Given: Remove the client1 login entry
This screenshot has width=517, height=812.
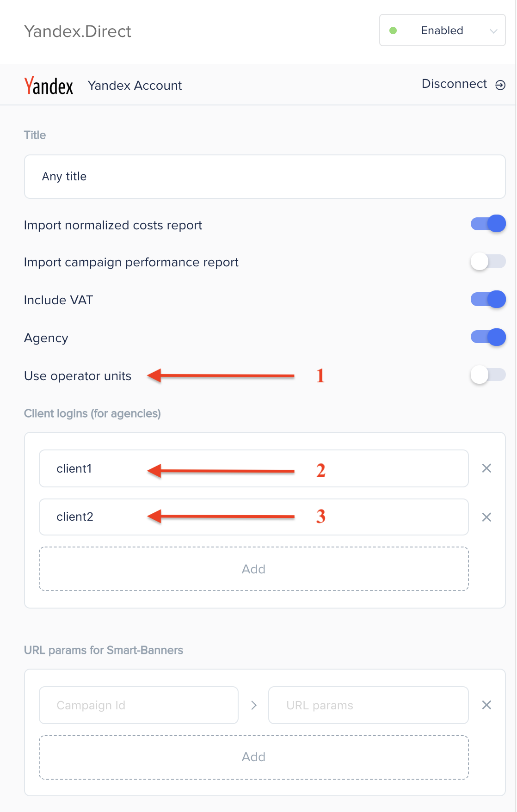Looking at the screenshot, I should click(486, 468).
